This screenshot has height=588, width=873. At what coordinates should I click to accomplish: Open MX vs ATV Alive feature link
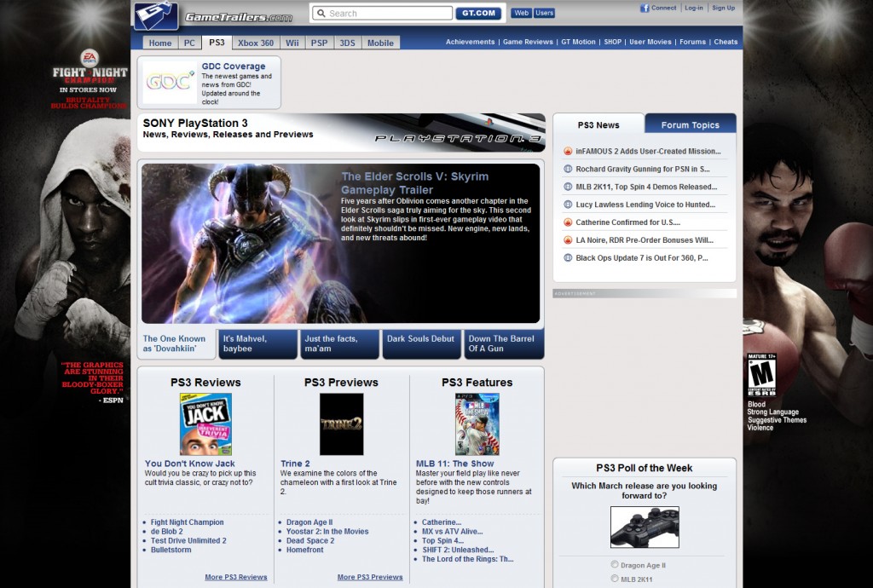coord(452,531)
